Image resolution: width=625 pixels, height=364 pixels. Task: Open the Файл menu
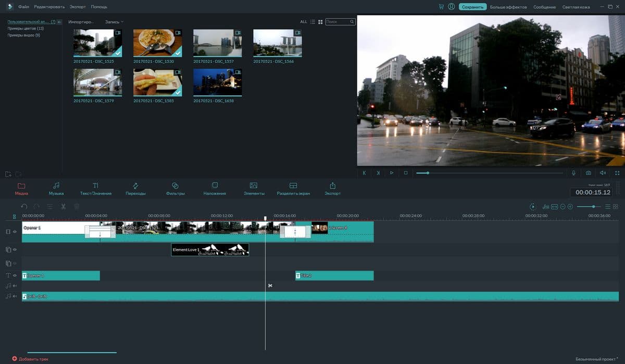point(23,7)
